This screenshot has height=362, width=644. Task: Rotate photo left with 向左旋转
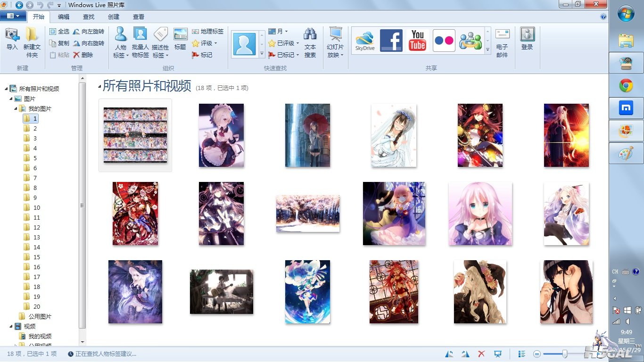pos(88,32)
